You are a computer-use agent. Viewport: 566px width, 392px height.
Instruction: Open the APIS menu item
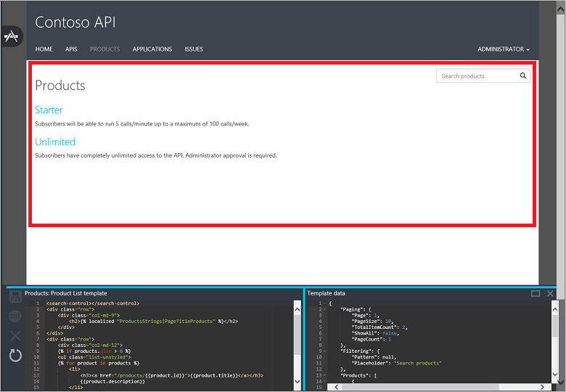coord(71,49)
